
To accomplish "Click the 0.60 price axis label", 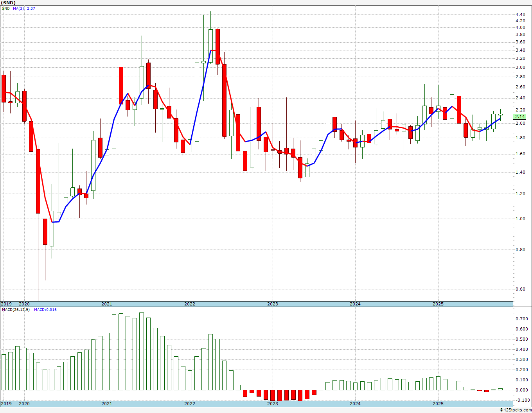I will pyautogui.click(x=520, y=289).
